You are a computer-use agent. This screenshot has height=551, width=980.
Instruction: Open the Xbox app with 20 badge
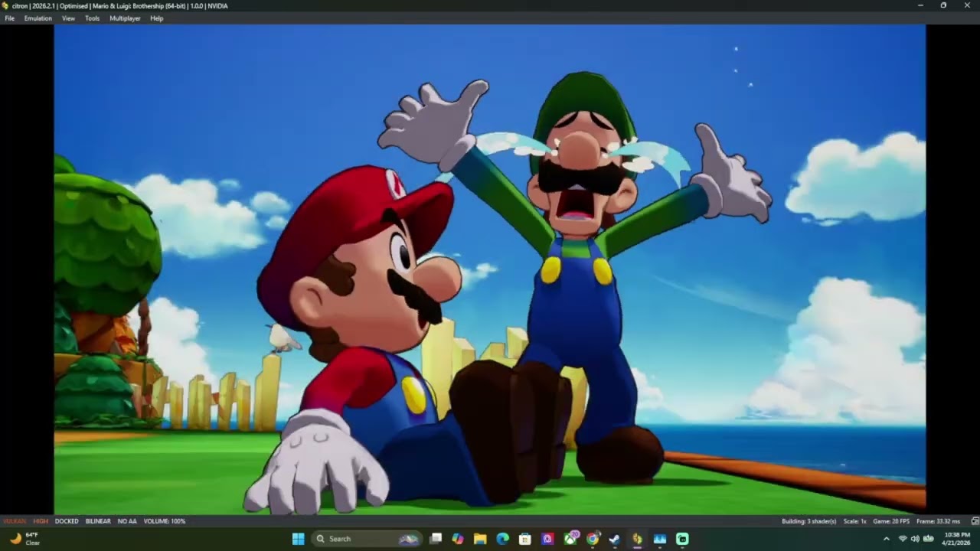click(x=570, y=539)
